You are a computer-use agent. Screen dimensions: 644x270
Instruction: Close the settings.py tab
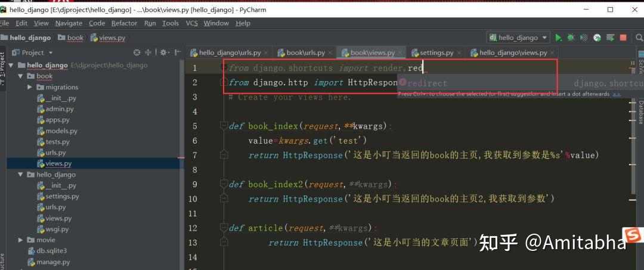(459, 53)
